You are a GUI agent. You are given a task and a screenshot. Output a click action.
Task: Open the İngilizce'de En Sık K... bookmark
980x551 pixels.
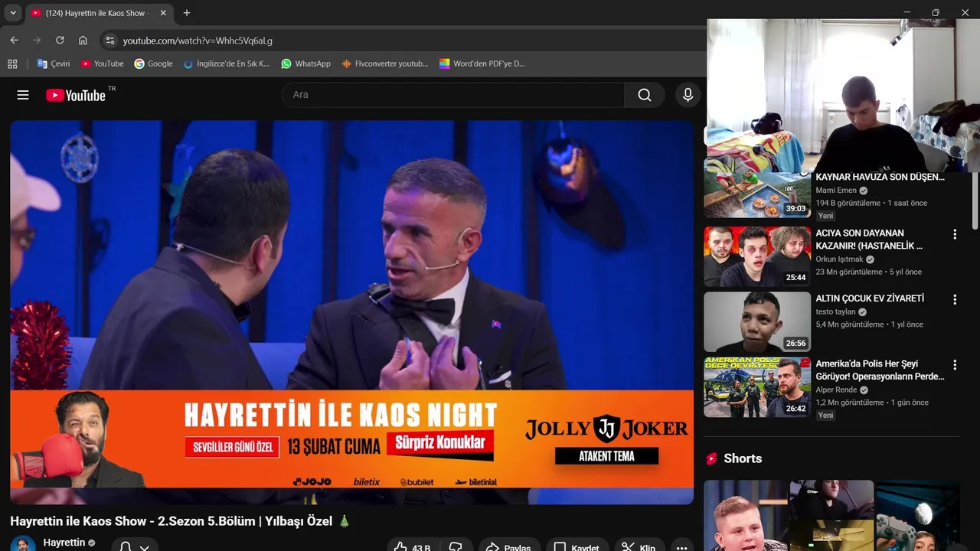click(227, 64)
